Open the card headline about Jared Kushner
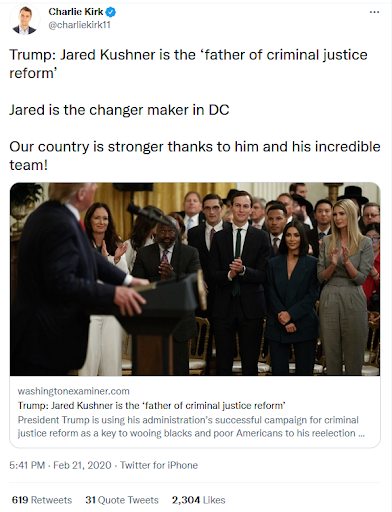Viewport: 392px width, 512px height. tap(152, 406)
